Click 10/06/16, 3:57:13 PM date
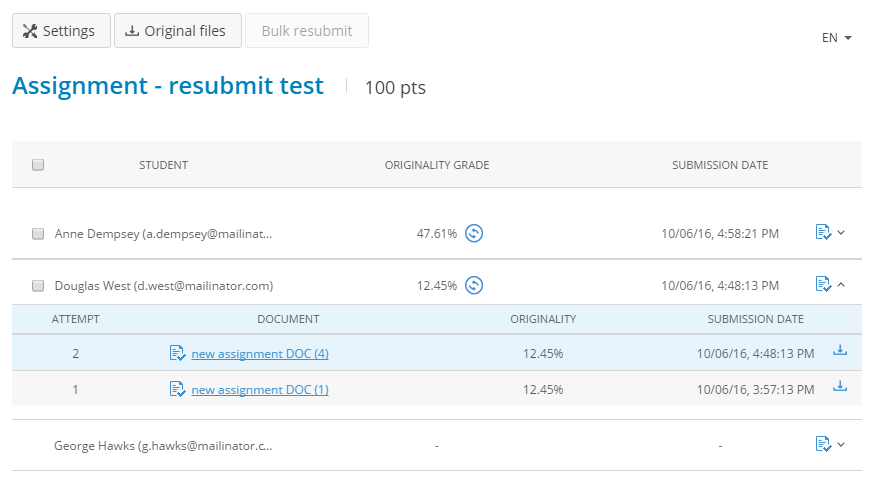This screenshot has width=886, height=488. coord(755,390)
